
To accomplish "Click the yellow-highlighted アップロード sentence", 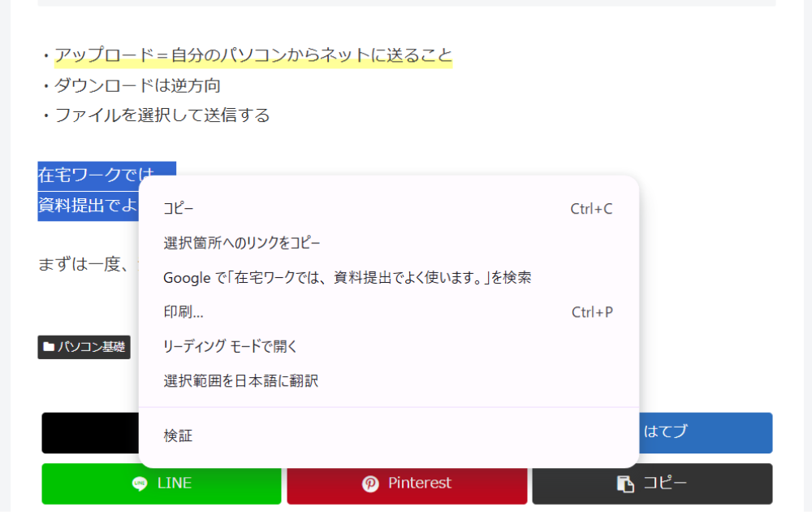I will tap(253, 56).
